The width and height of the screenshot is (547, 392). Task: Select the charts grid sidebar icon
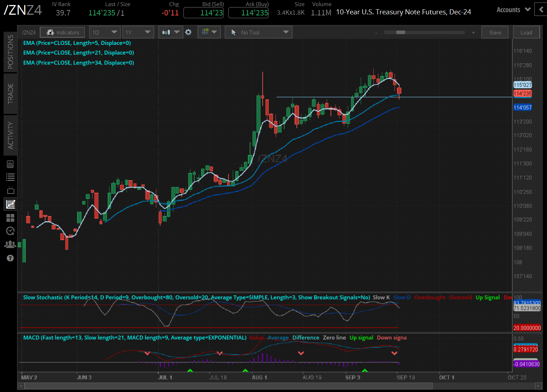point(10,204)
